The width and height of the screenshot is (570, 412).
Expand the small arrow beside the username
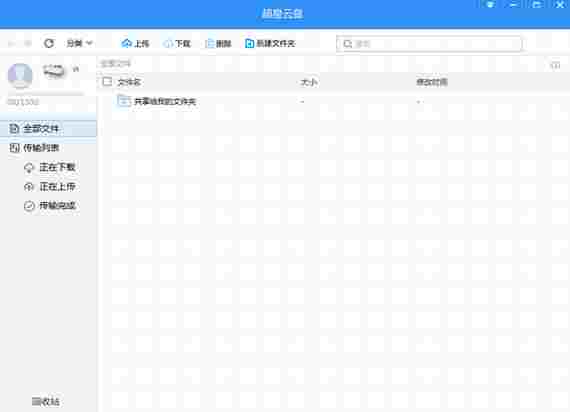pos(76,69)
